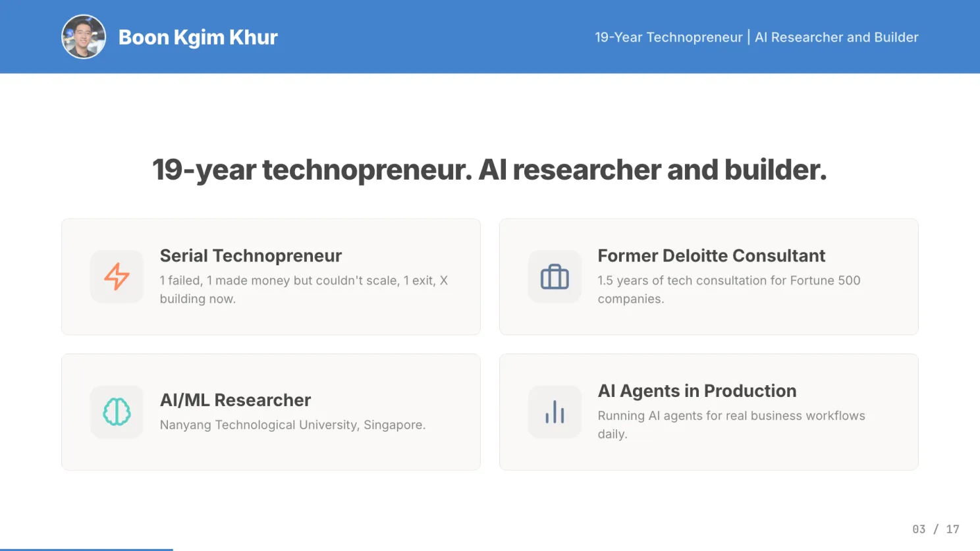
Task: Click the profile photo in the header
Action: coord(84,37)
